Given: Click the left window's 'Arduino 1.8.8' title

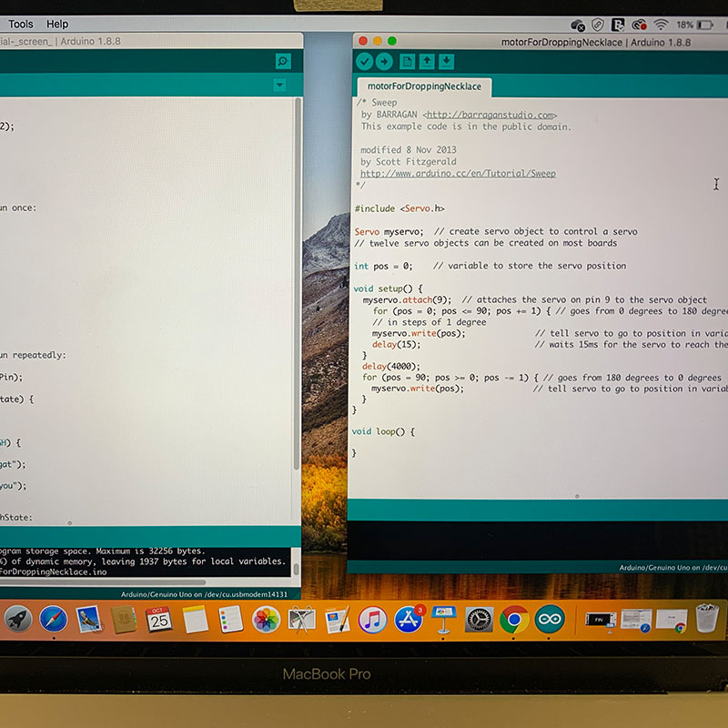Looking at the screenshot, I should [90, 41].
